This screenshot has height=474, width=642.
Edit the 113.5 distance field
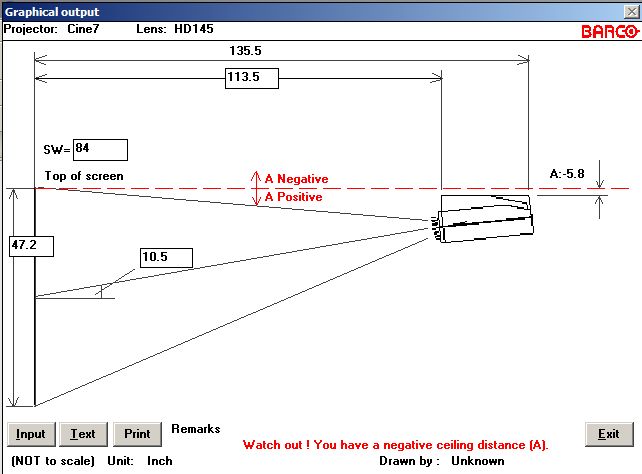click(252, 78)
